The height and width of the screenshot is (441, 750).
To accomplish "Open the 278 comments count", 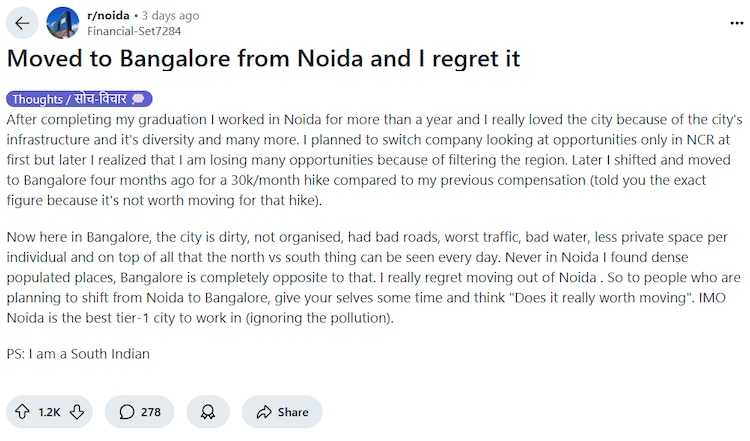I will [x=151, y=411].
